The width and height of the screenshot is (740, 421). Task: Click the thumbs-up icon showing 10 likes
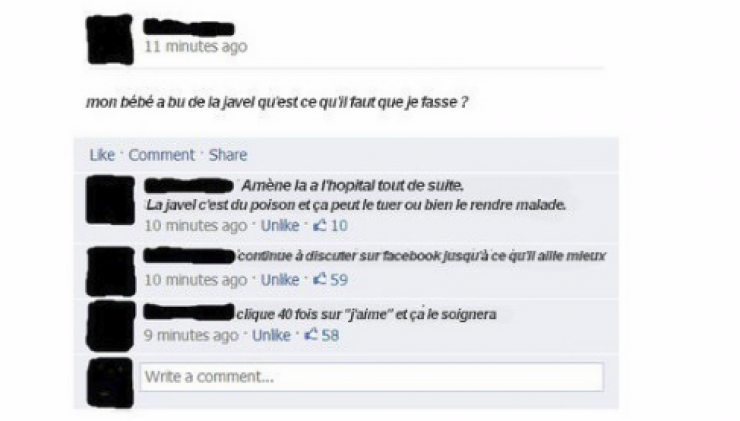click(x=320, y=225)
